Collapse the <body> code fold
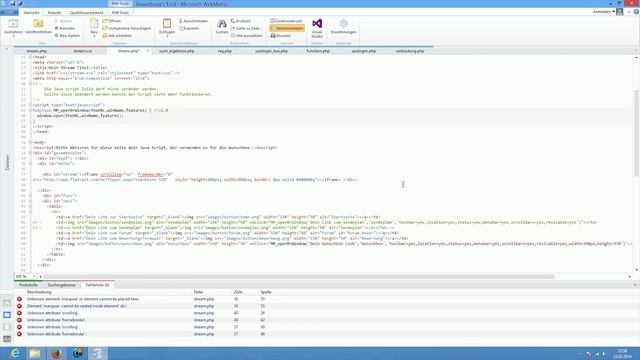 (x=30, y=142)
